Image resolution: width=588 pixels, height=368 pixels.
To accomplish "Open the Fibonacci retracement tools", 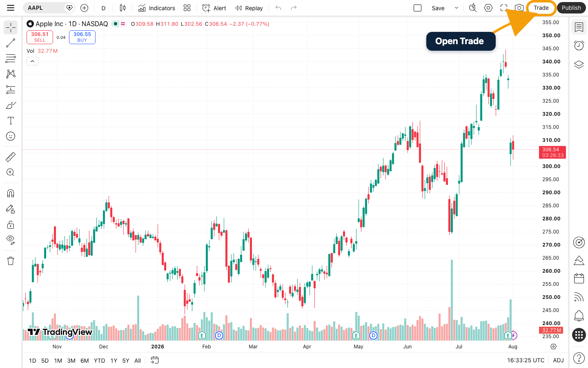I will (11, 58).
